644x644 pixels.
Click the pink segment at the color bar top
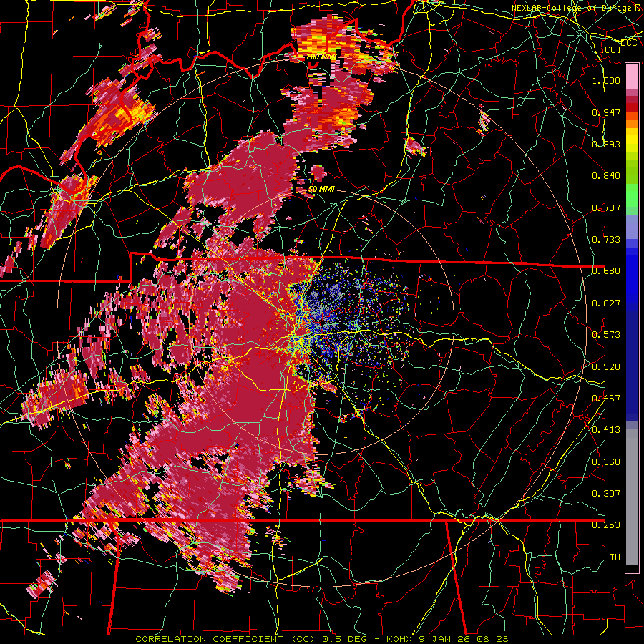(x=632, y=76)
